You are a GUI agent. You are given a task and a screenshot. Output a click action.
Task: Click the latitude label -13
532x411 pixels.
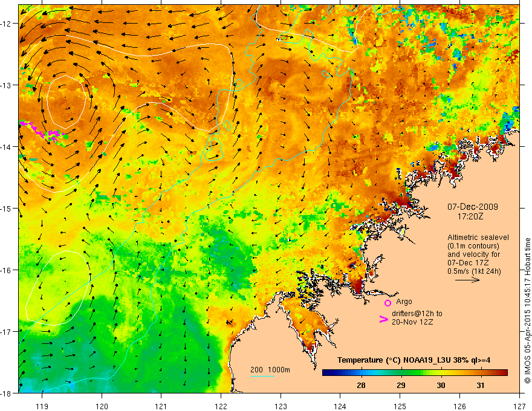click(5, 85)
